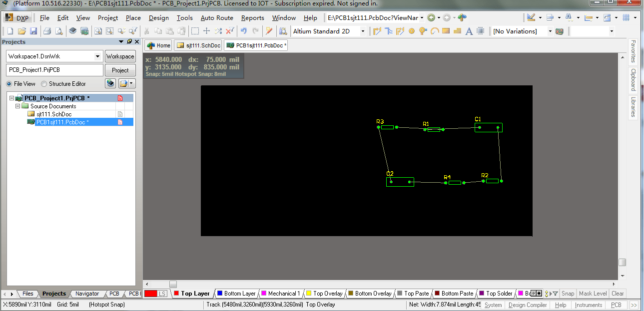Toggle the Snap button in status bar
The height and width of the screenshot is (311, 644).
coord(568,294)
